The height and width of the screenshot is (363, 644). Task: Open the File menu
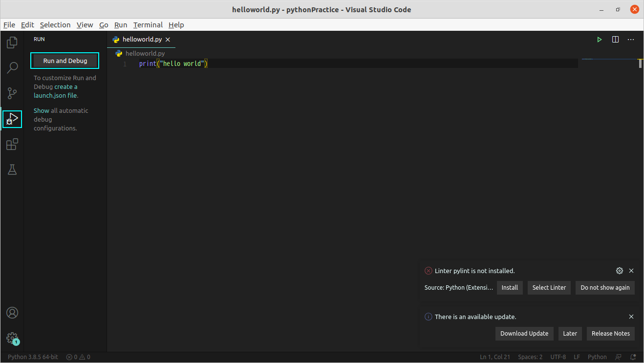(x=9, y=25)
